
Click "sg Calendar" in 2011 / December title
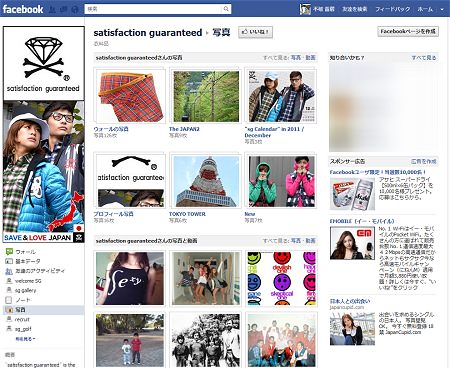point(274,132)
